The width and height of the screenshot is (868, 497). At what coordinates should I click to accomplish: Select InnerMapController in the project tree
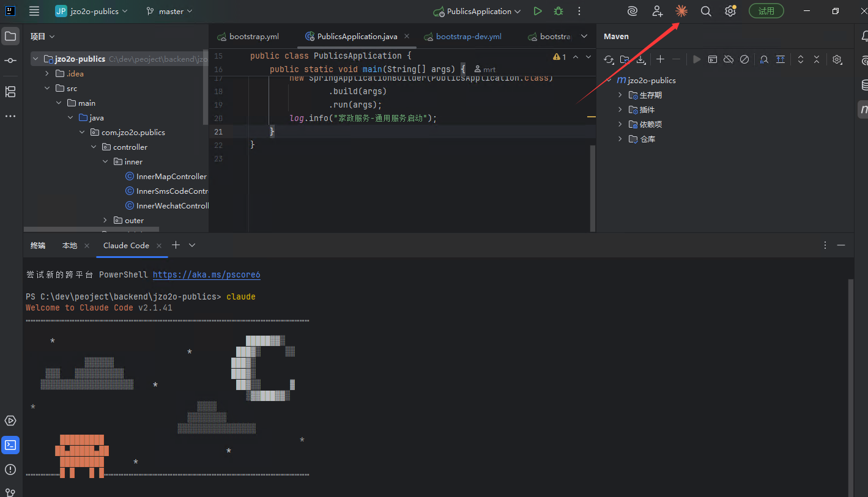click(x=171, y=176)
